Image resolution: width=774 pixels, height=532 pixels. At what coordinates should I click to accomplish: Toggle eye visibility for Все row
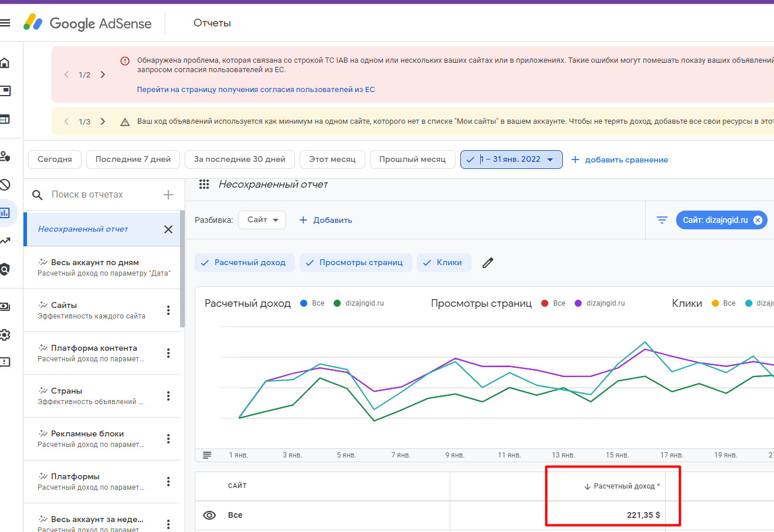(x=209, y=515)
